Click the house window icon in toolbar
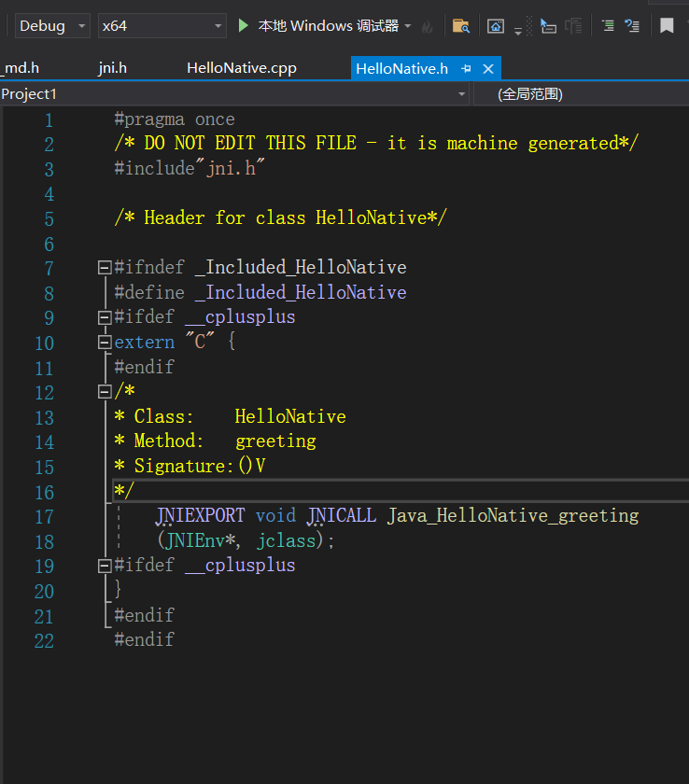 496,26
